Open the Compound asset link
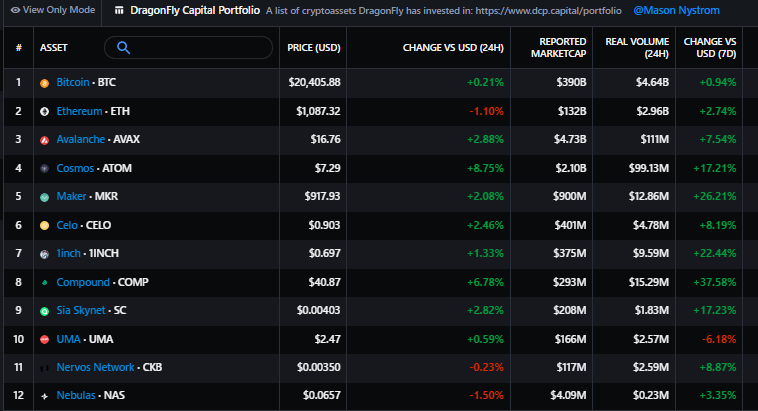Screen dimensions: 758x411 point(83,282)
